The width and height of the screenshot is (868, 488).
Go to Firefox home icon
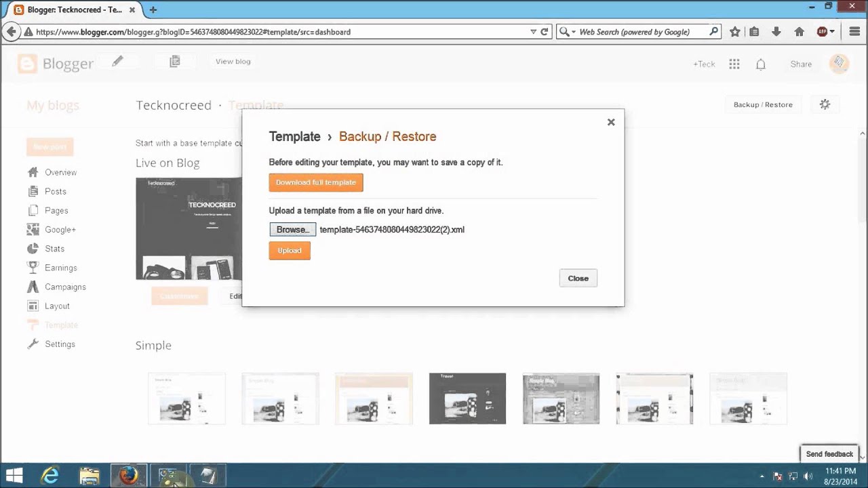pyautogui.click(x=799, y=31)
